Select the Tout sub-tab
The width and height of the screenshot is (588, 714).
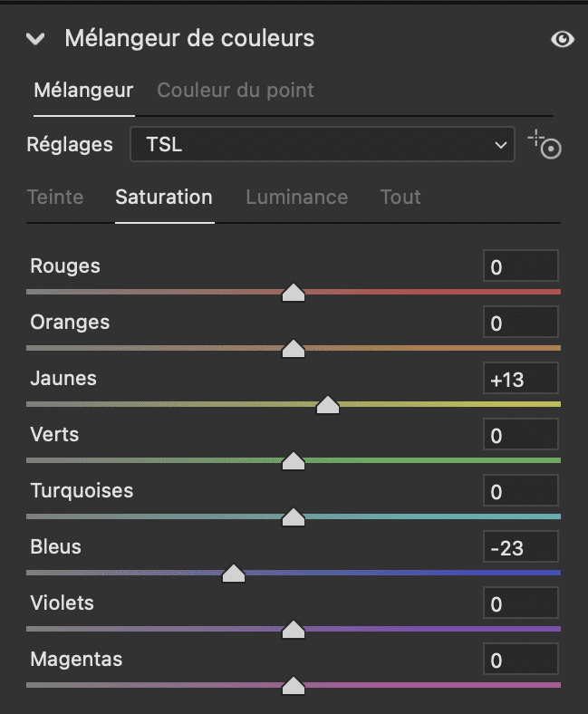pyautogui.click(x=400, y=197)
